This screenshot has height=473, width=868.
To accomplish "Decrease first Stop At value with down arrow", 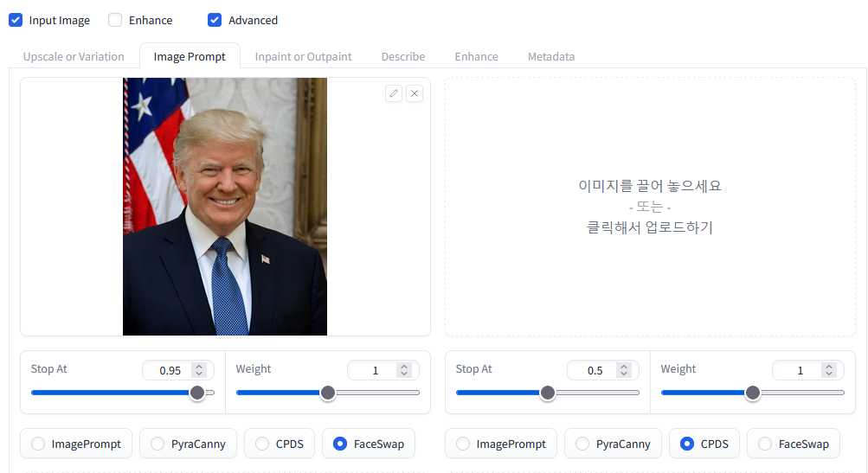I will tap(199, 374).
